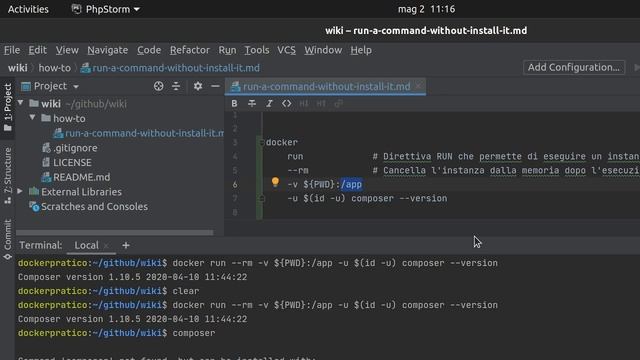Open the Structure tool window sidebar
Image resolution: width=640 pixels, height=360 pixels.
click(7, 175)
